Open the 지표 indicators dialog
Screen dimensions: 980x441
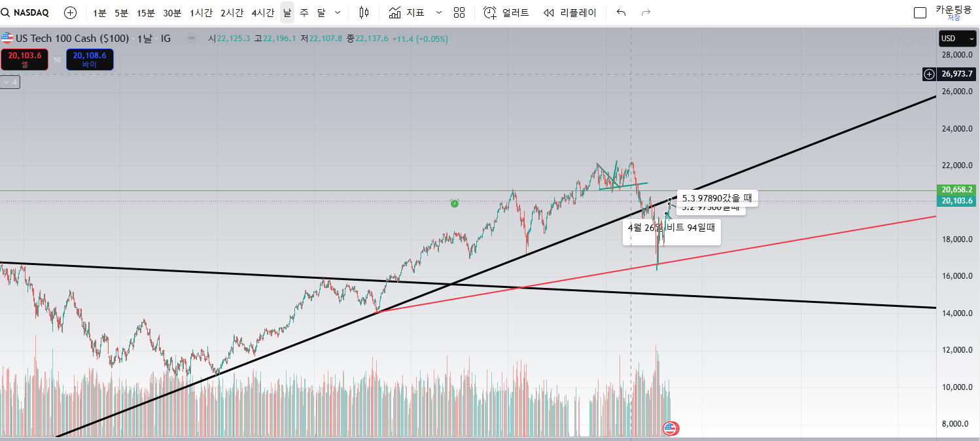[x=406, y=12]
